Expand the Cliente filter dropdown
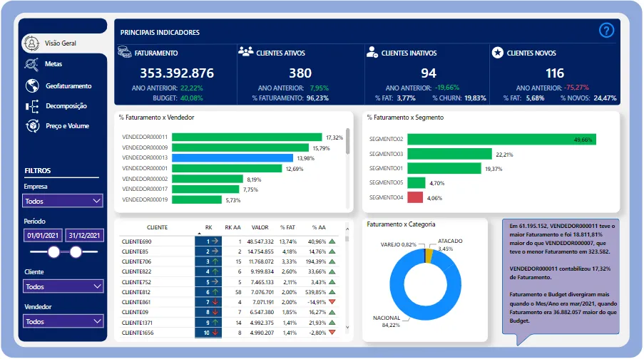Image resolution: width=644 pixels, height=359 pixels. point(63,286)
